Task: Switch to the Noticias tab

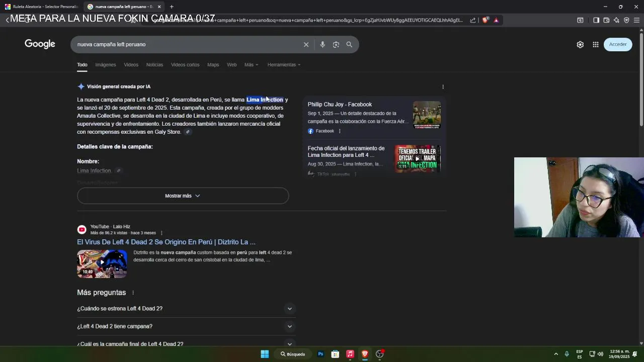Action: 154,65
